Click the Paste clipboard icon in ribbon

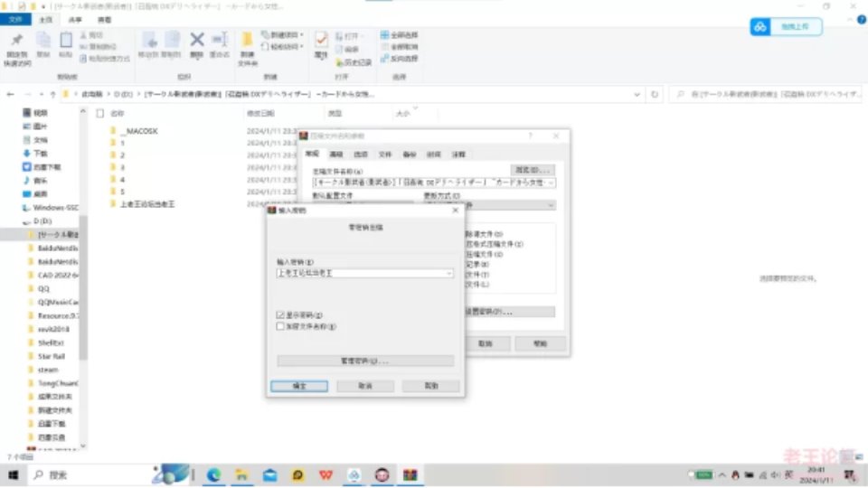65,45
